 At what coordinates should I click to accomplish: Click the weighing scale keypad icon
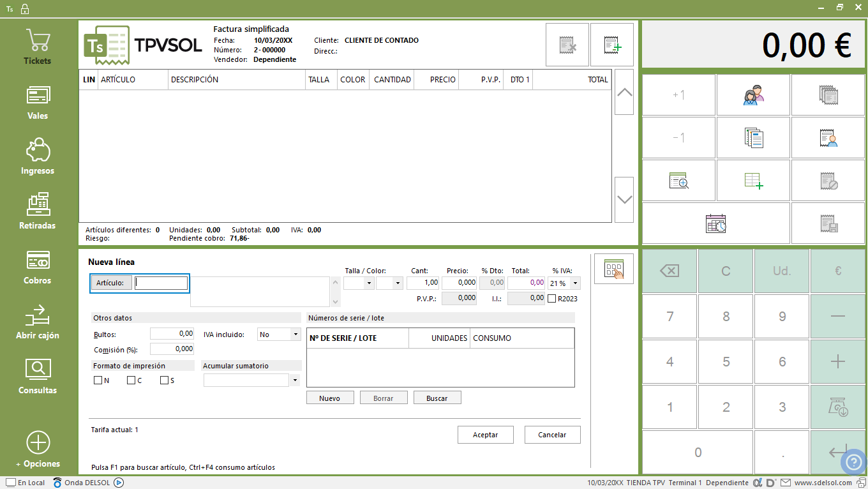pos(838,407)
